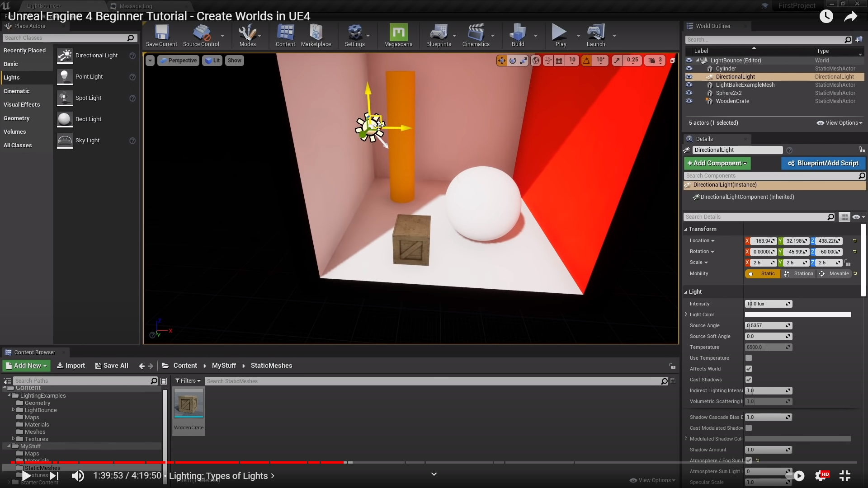The height and width of the screenshot is (488, 868).
Task: Click the Build lighting icon
Action: [x=518, y=35]
